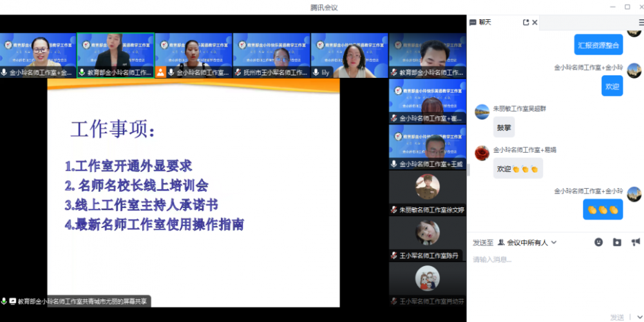Click muted mic icon beside 徐文婷's name

pyautogui.click(x=394, y=210)
